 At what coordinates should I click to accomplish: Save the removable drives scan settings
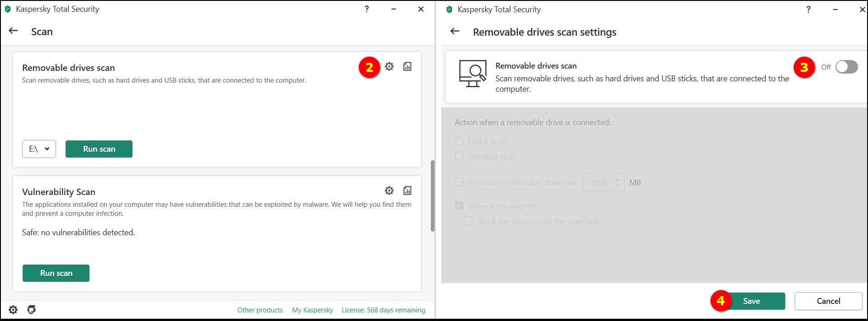point(752,301)
